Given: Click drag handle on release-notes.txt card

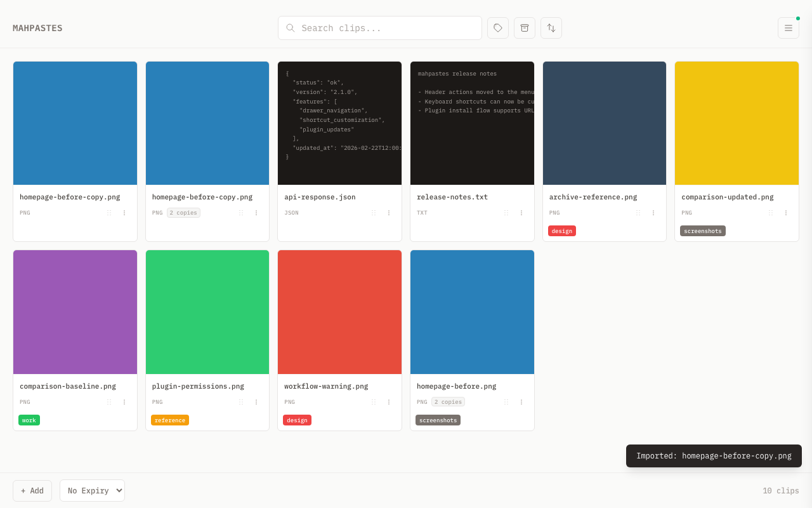Looking at the screenshot, I should coord(506,213).
